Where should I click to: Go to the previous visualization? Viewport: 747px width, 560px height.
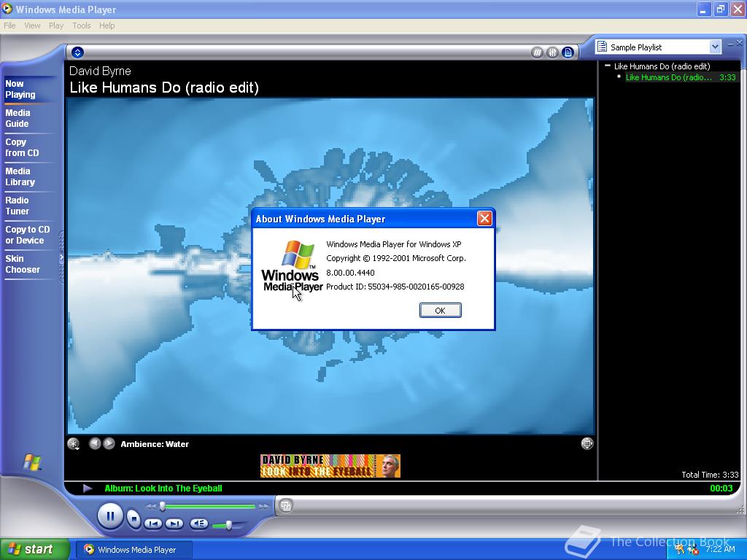(x=95, y=444)
